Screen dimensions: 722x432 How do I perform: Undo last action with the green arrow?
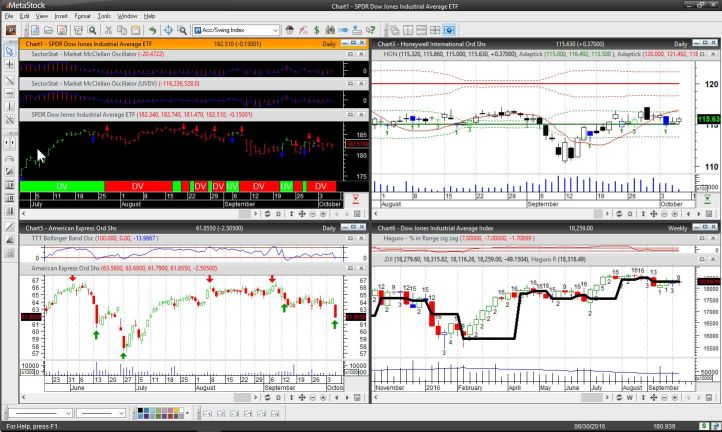152,30
